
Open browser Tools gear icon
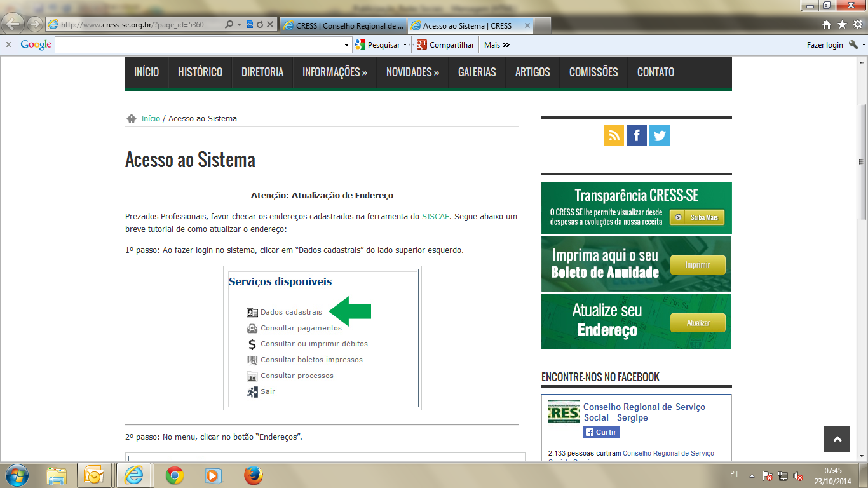(x=857, y=25)
